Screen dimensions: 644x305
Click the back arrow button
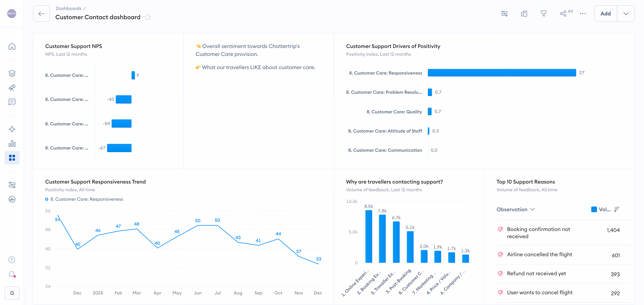[41, 14]
